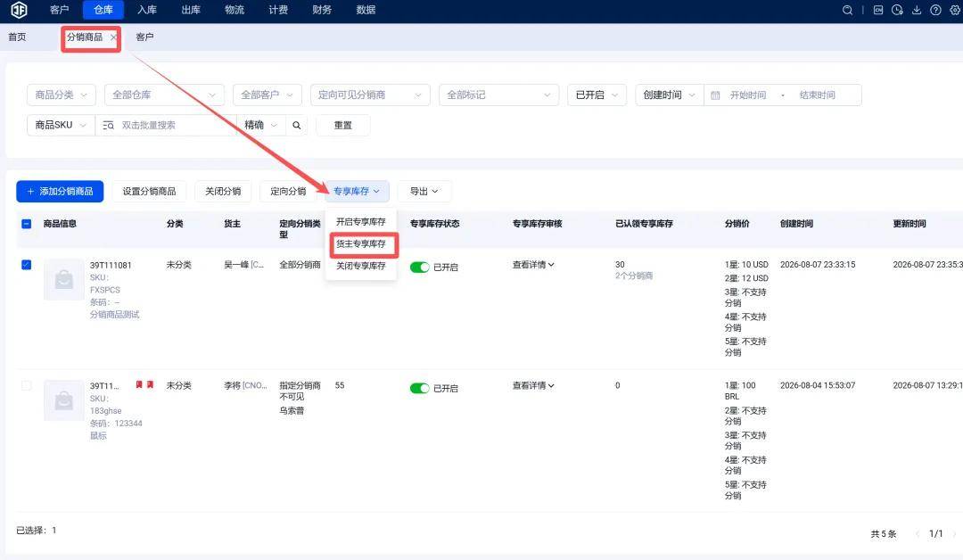Click the 添加分销商品 button

61,192
